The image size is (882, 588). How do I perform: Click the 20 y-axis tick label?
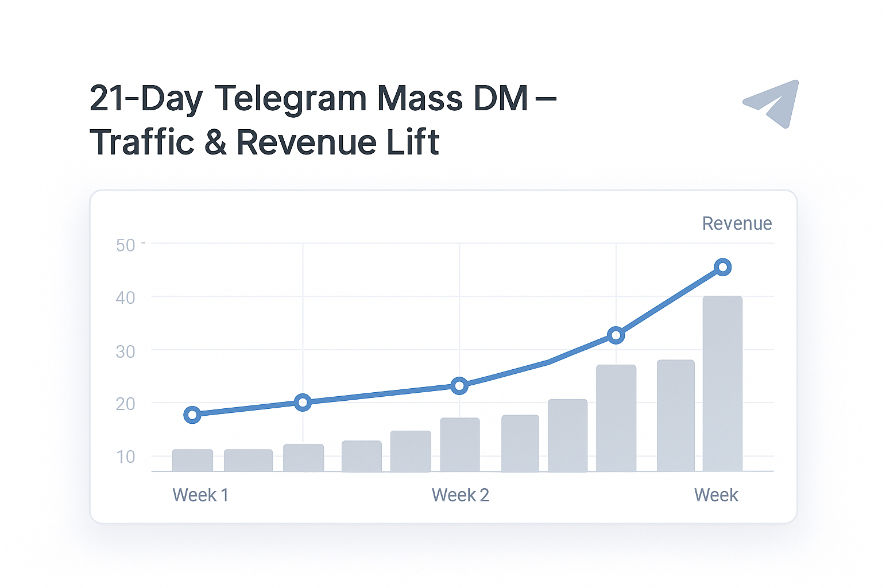click(125, 404)
